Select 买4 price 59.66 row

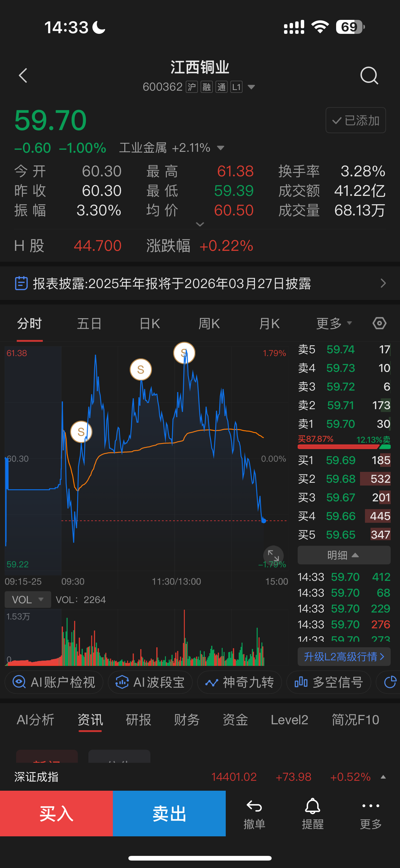click(x=344, y=516)
